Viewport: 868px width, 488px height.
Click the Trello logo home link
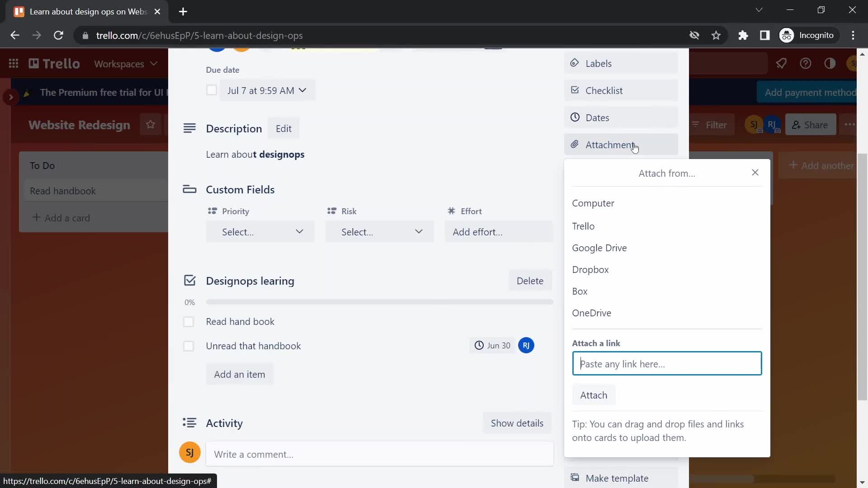(54, 64)
